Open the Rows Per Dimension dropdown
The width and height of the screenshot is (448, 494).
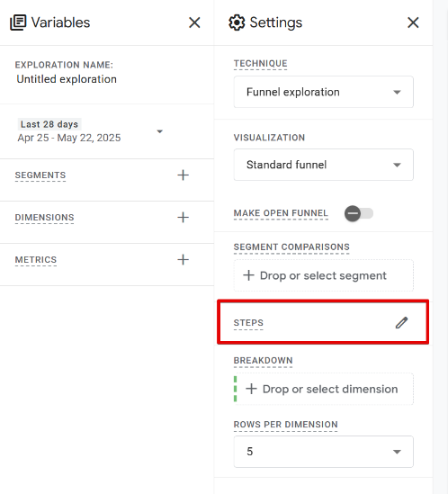coord(324,452)
